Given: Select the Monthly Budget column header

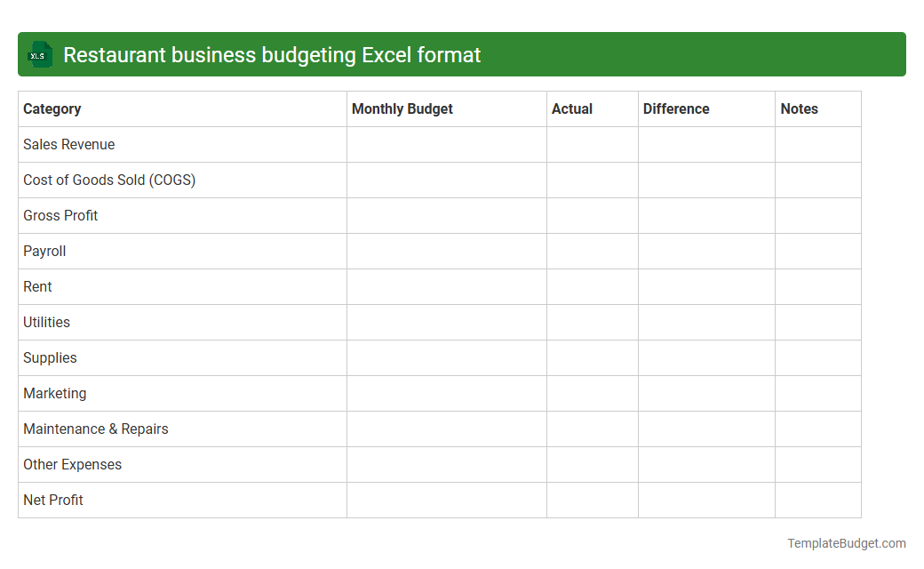Looking at the screenshot, I should 401,108.
